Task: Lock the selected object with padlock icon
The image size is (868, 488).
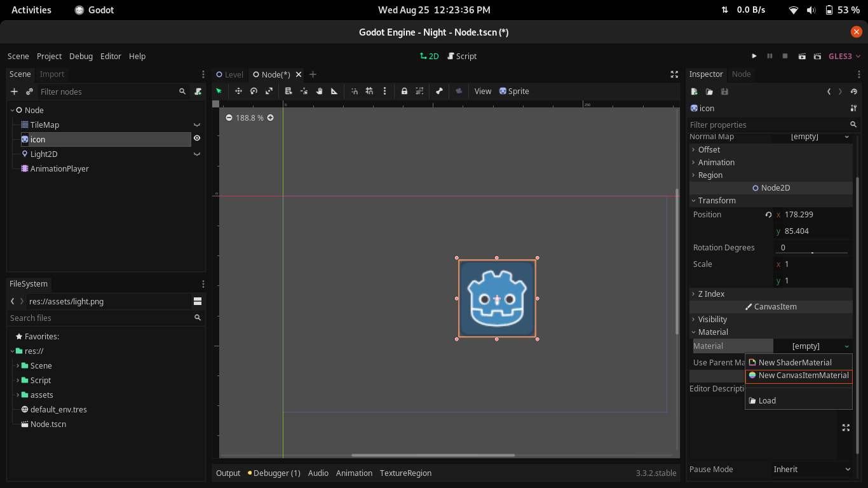Action: click(404, 91)
